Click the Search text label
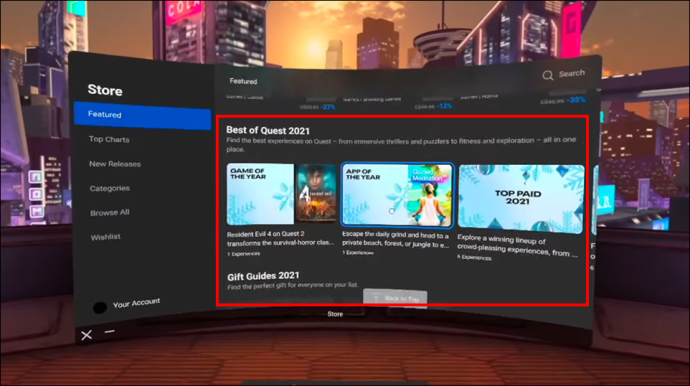Image resolution: width=690 pixels, height=386 pixels. 572,74
